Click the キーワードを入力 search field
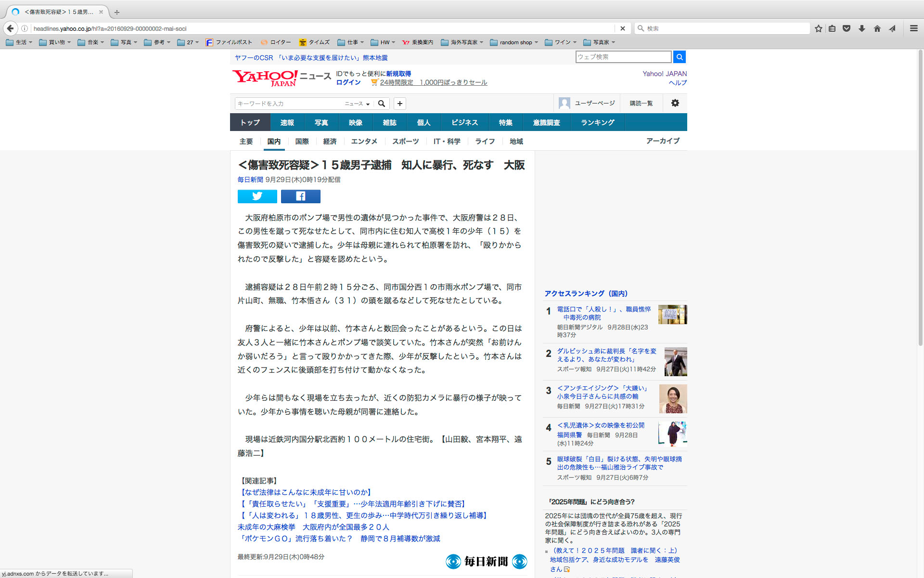Screen dimensions: 924x578 [x=289, y=104]
